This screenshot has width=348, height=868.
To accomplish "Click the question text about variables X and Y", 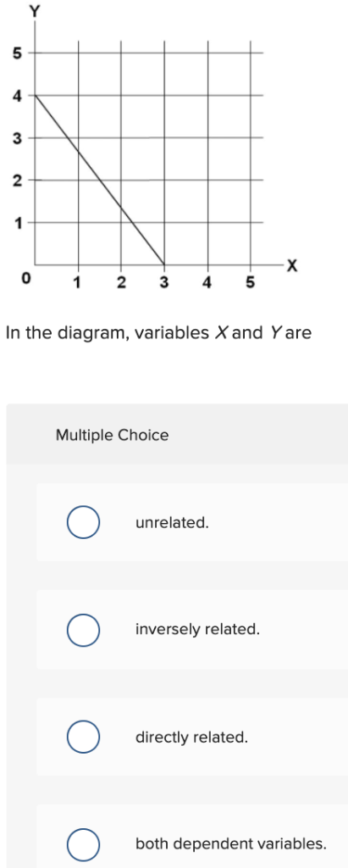I will coord(159,333).
